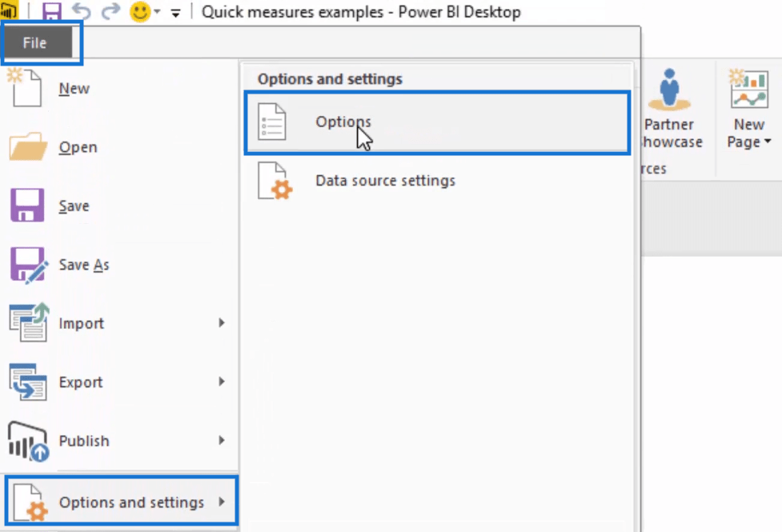This screenshot has height=532, width=782.
Task: Click the New blank document icon
Action: [25, 88]
